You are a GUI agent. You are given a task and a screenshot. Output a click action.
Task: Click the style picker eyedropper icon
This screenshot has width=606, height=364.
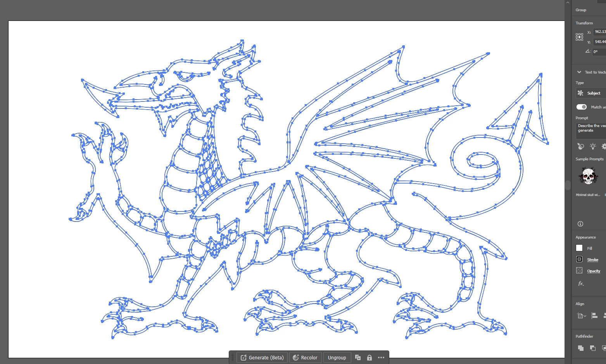pos(580,146)
